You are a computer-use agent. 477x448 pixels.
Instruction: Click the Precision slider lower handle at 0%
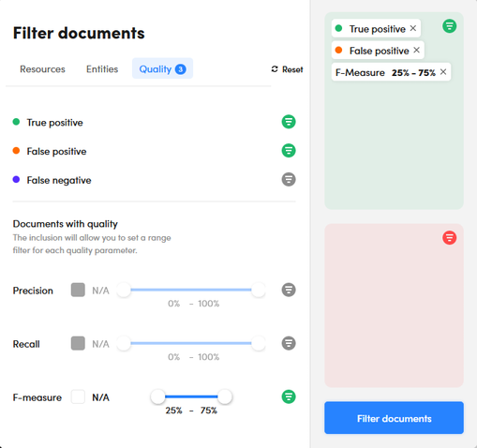coord(124,290)
